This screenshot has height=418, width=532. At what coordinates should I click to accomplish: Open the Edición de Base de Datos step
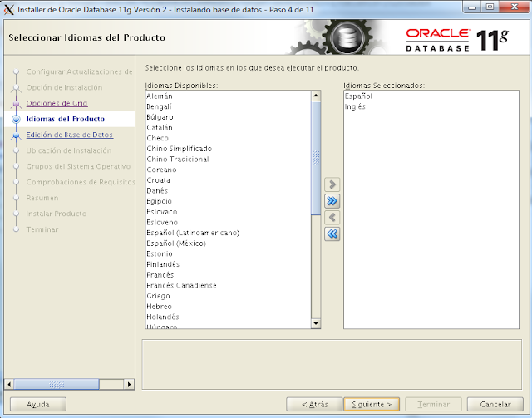70,135
